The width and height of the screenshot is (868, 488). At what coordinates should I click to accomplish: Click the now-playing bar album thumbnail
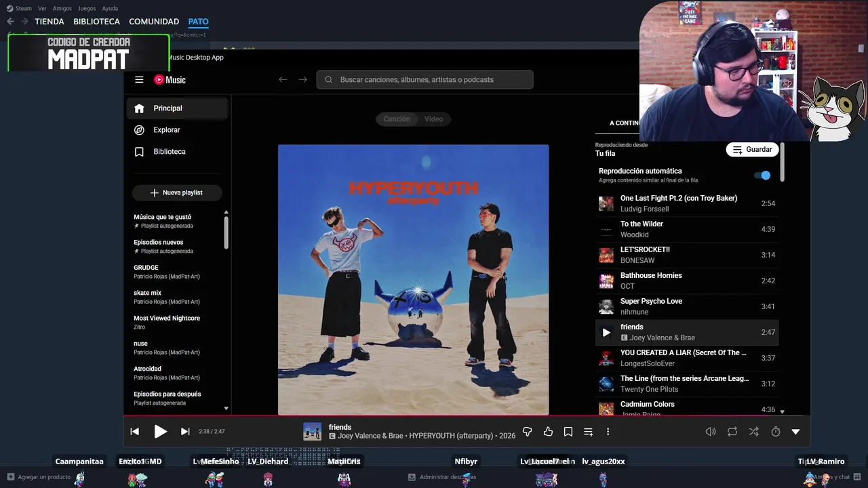312,432
